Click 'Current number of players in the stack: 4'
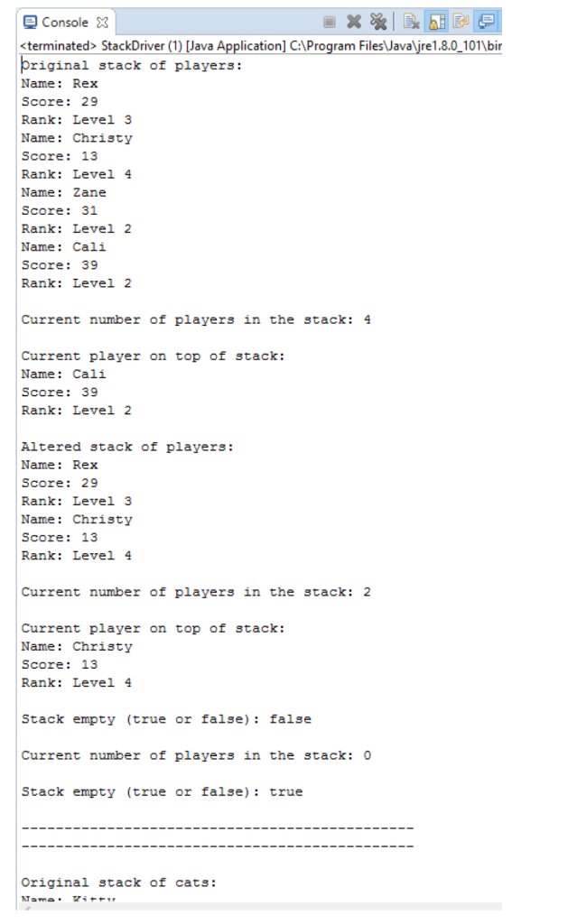568x924 pixels. coord(196,320)
